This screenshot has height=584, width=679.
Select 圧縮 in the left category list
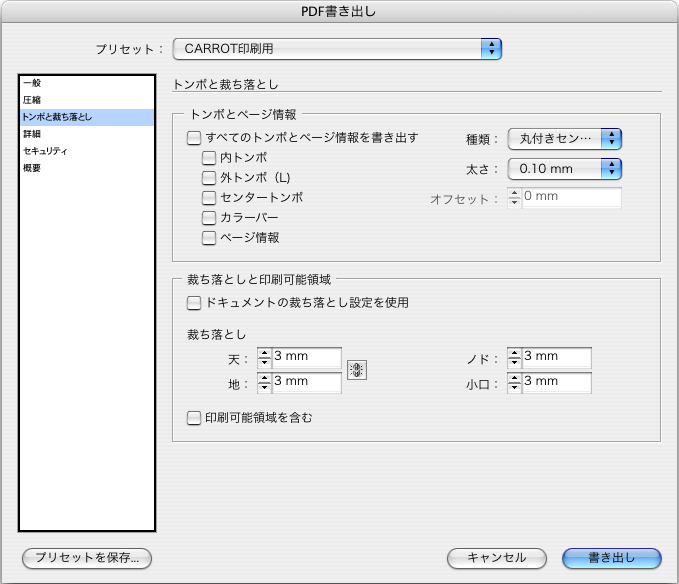pyautogui.click(x=87, y=100)
